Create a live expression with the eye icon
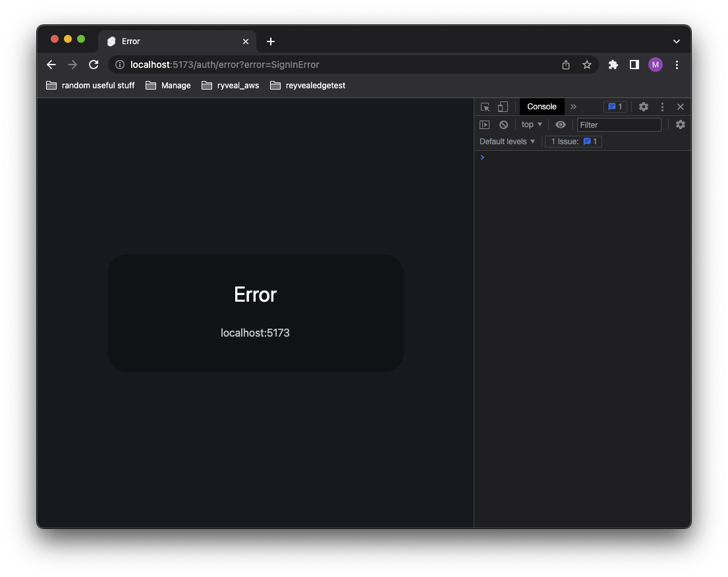This screenshot has width=728, height=577. pos(561,124)
